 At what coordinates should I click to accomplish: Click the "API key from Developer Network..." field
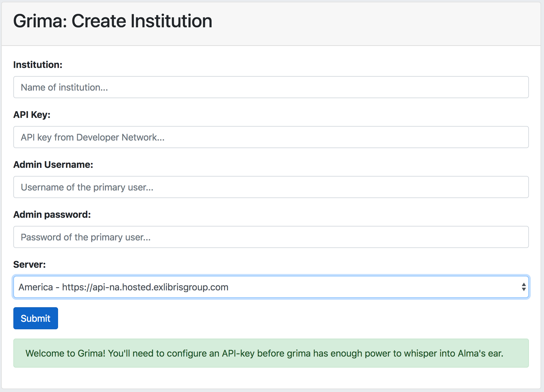[92, 137]
